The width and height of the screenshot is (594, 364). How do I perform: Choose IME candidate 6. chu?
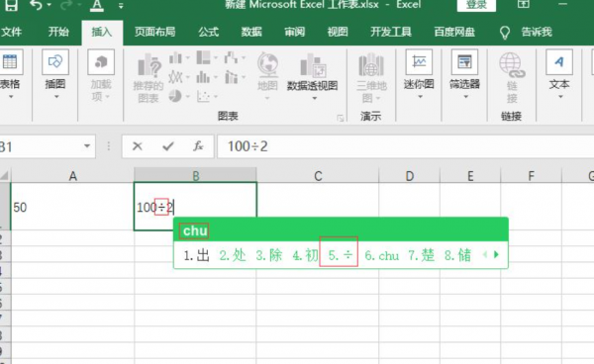point(382,255)
